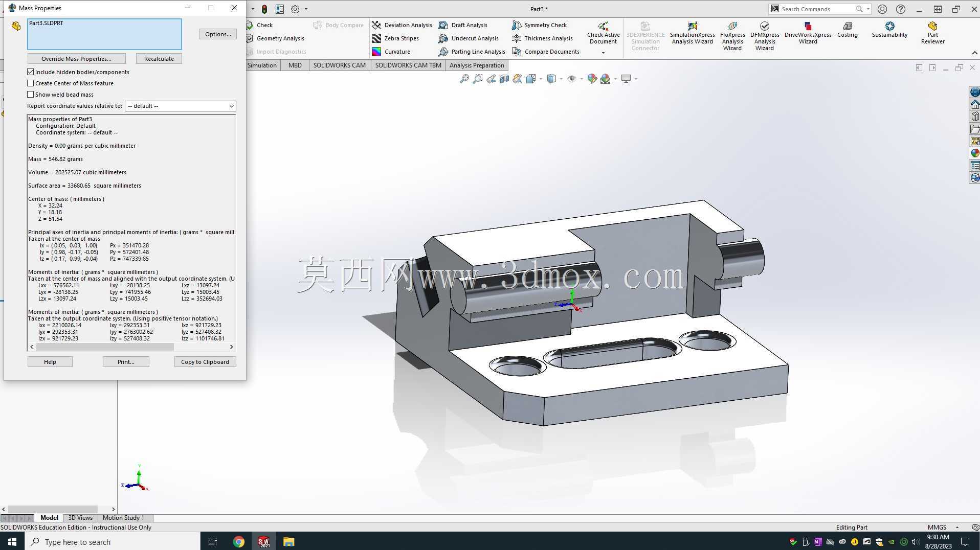The image size is (980, 550).
Task: Expand View Orientation dropdown arrow
Action: (x=541, y=79)
